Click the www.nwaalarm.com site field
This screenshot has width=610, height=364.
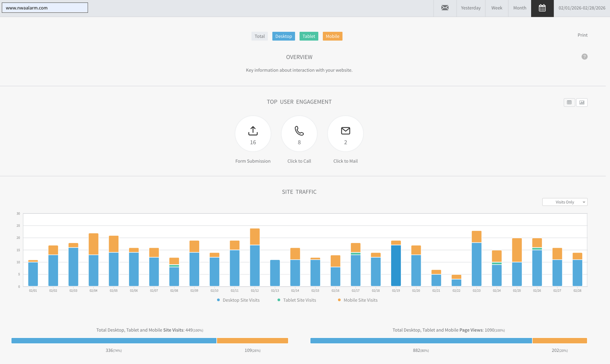point(45,8)
